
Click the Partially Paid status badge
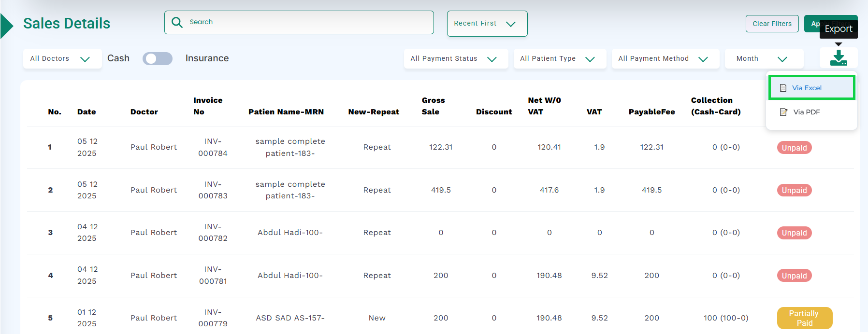pos(804,318)
